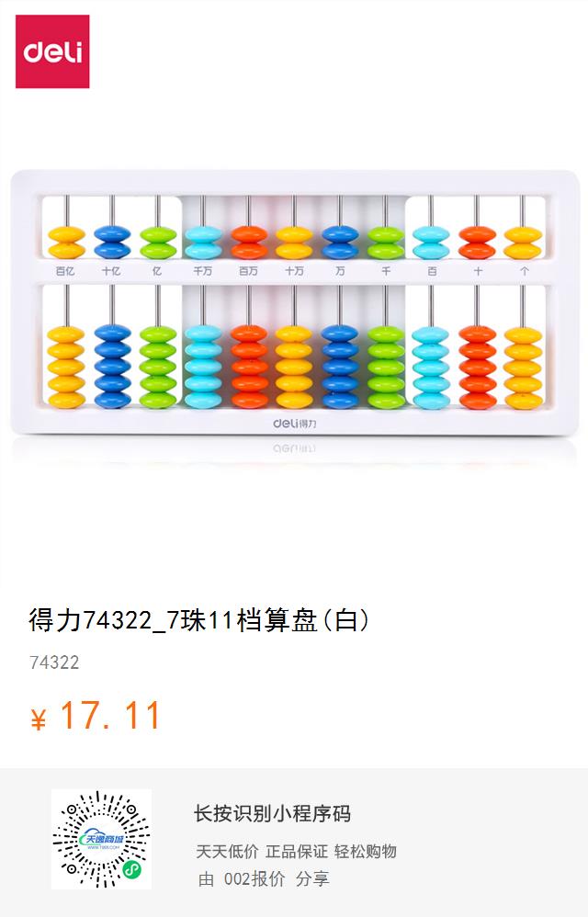
Task: Click the green lower beads on 千 column
Action: coord(386,366)
